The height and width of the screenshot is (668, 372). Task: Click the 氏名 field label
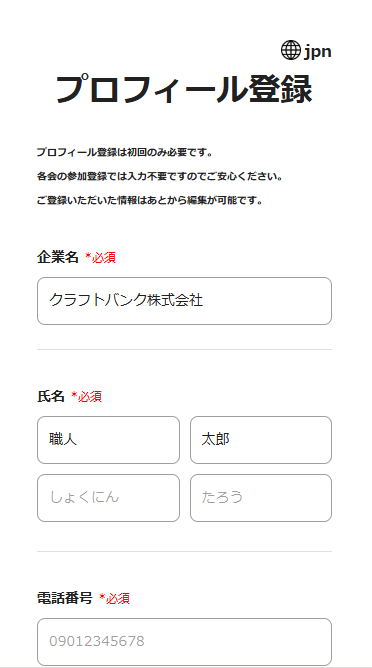pyautogui.click(x=51, y=396)
